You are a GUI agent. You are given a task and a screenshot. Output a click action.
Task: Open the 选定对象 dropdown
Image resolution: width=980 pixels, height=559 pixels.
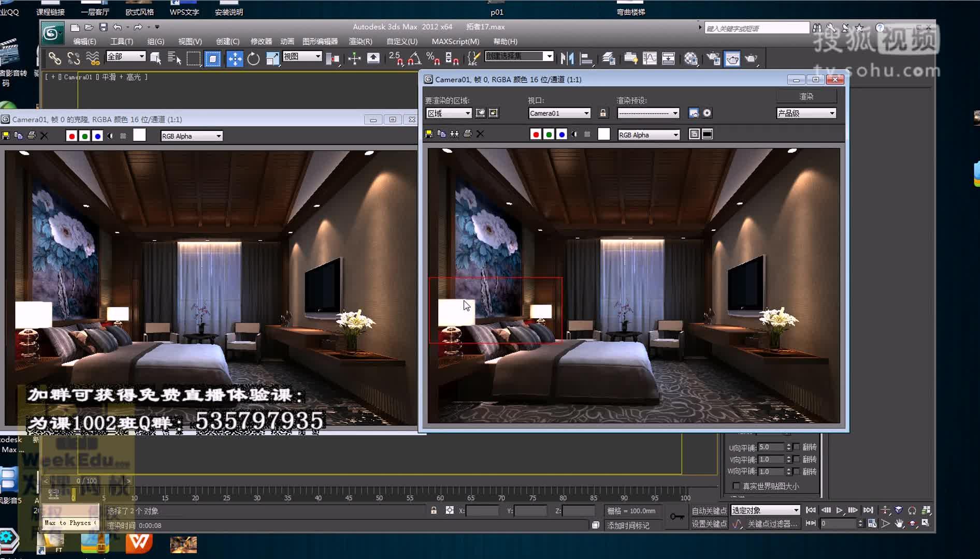(x=765, y=510)
